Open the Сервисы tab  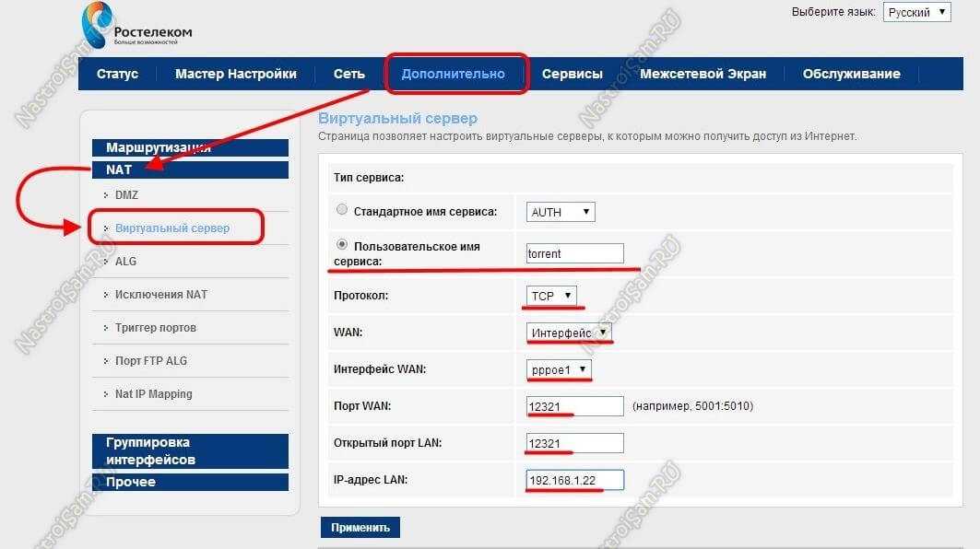(x=572, y=74)
